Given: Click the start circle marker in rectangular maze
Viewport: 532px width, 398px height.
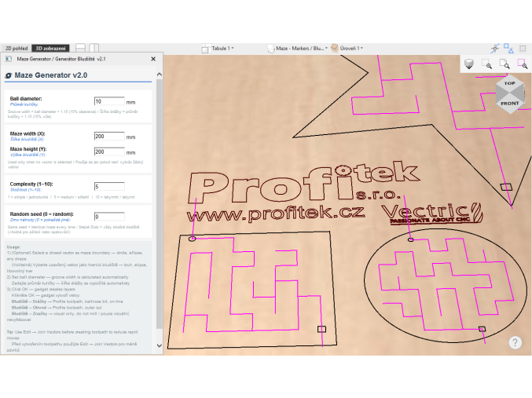Looking at the screenshot, I should 192,239.
